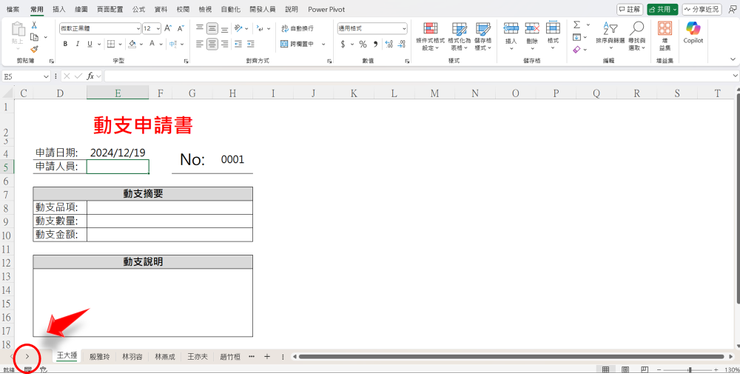Click Merge & Center (跨欄置中) button
Screen dimensions: 740x374
tap(297, 44)
